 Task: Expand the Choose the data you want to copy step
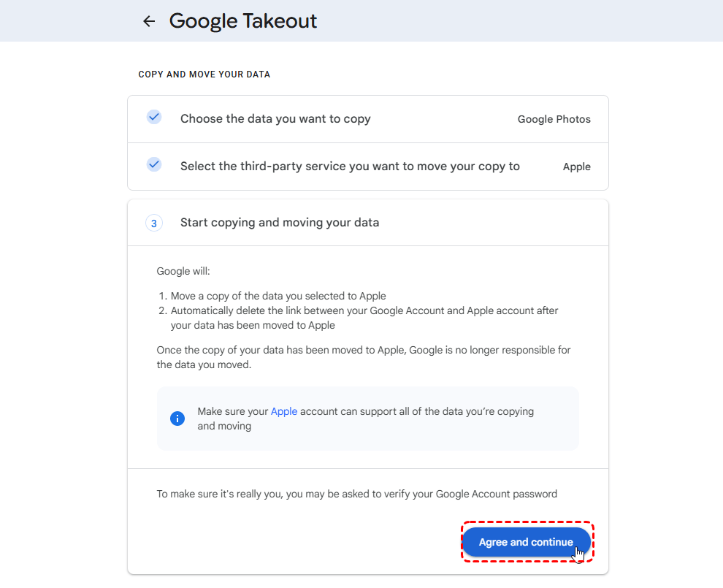(x=368, y=119)
